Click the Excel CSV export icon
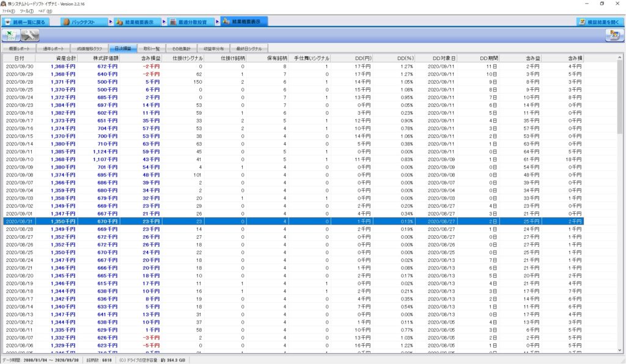Image resolution: width=626 pixels, height=364 pixels. 12,35
